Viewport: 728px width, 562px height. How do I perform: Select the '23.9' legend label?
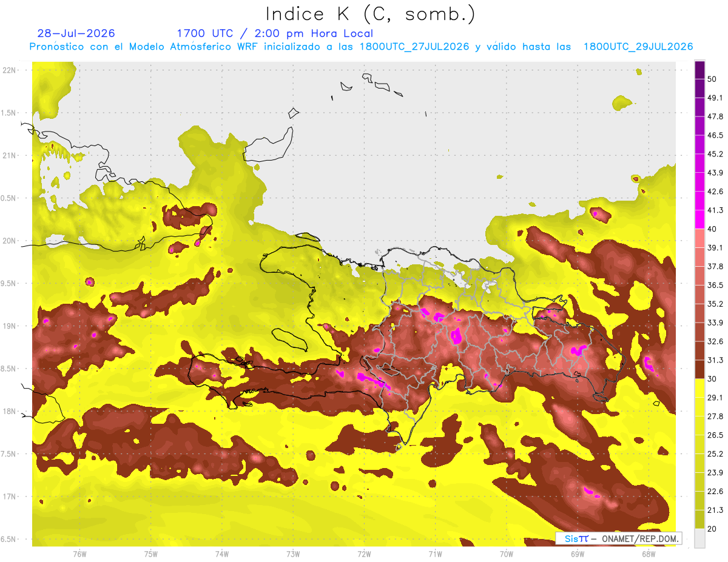(x=715, y=473)
